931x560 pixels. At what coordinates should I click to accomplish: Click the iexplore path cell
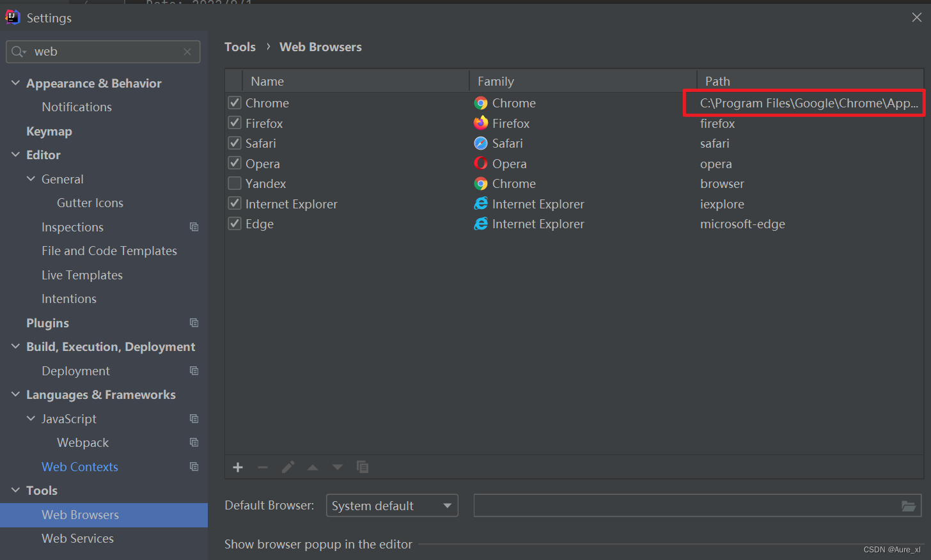810,204
